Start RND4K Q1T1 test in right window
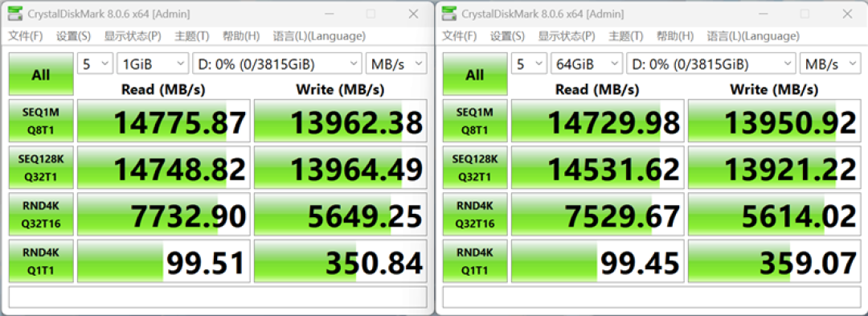This screenshot has width=868, height=316. coord(475,261)
